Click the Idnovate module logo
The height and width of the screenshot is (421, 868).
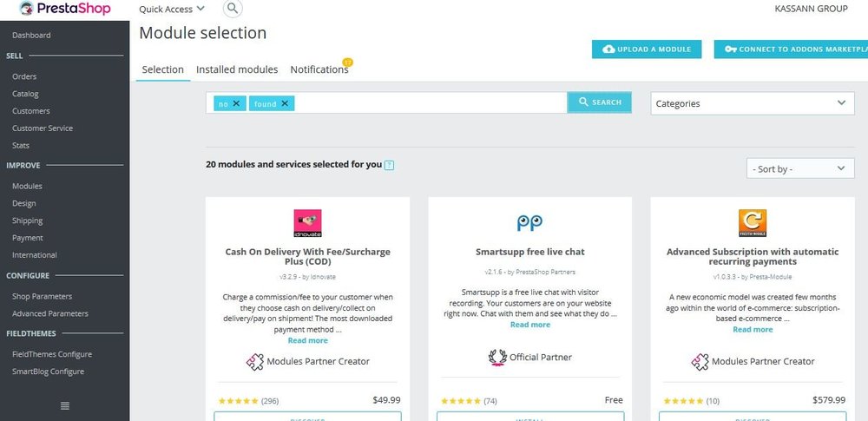(x=307, y=222)
